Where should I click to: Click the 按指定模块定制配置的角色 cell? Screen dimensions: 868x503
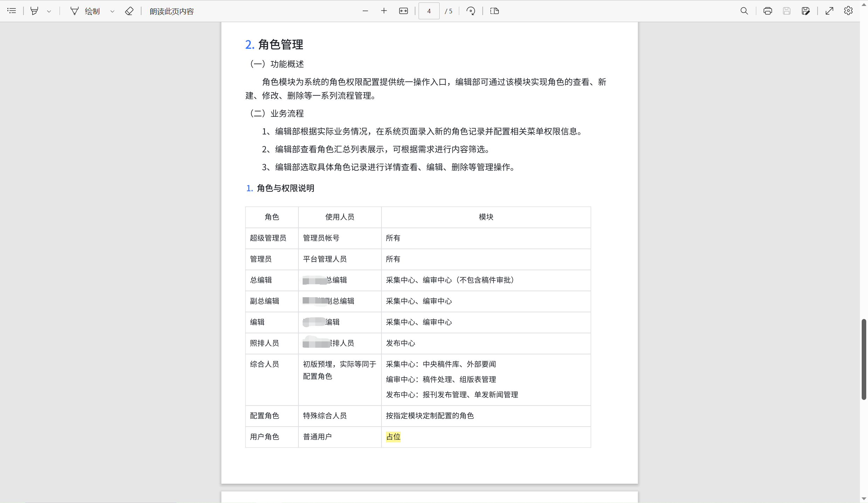(x=486, y=416)
